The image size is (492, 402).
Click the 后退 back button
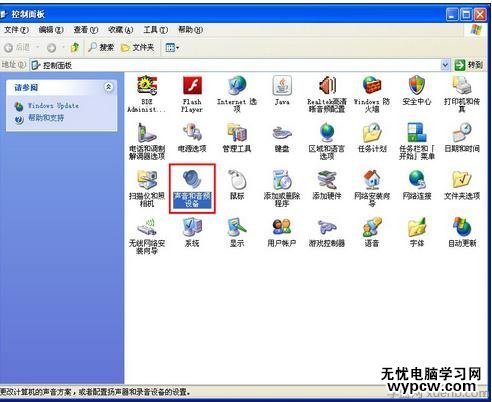click(x=18, y=48)
